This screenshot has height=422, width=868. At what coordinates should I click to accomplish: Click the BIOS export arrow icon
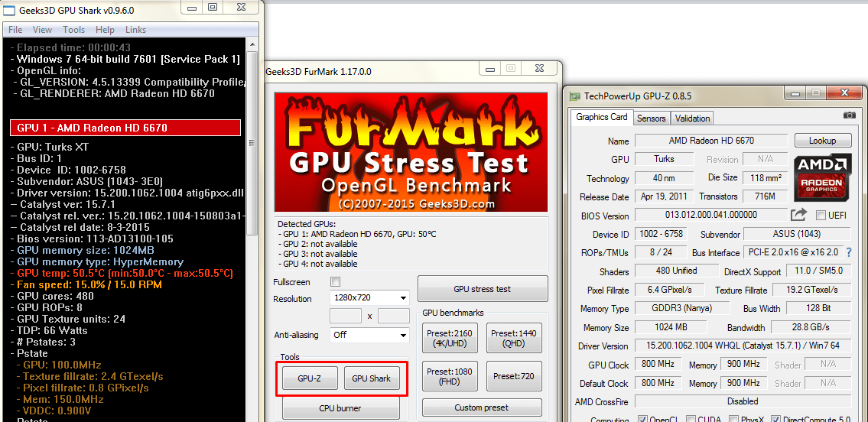point(798,216)
